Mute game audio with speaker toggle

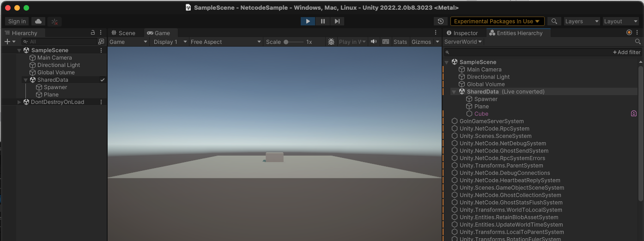click(373, 42)
